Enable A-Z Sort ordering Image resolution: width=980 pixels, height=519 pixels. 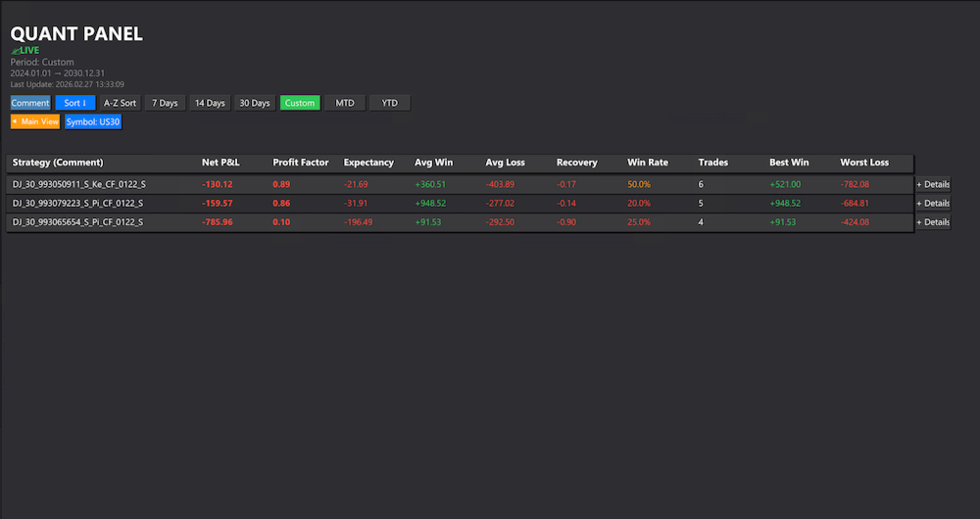121,103
